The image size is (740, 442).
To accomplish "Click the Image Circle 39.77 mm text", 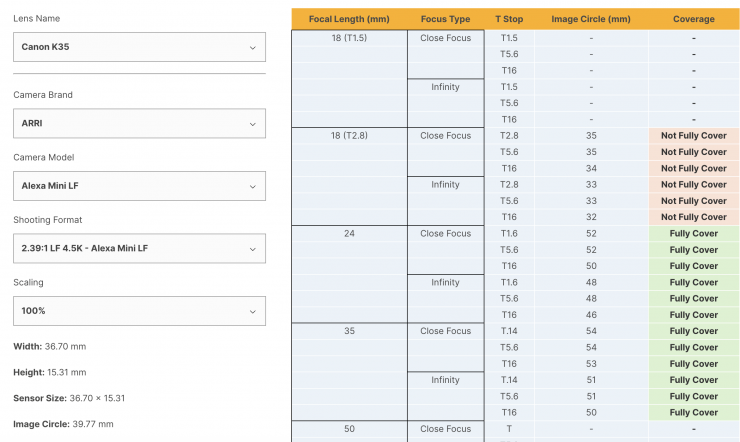I will pos(63,424).
